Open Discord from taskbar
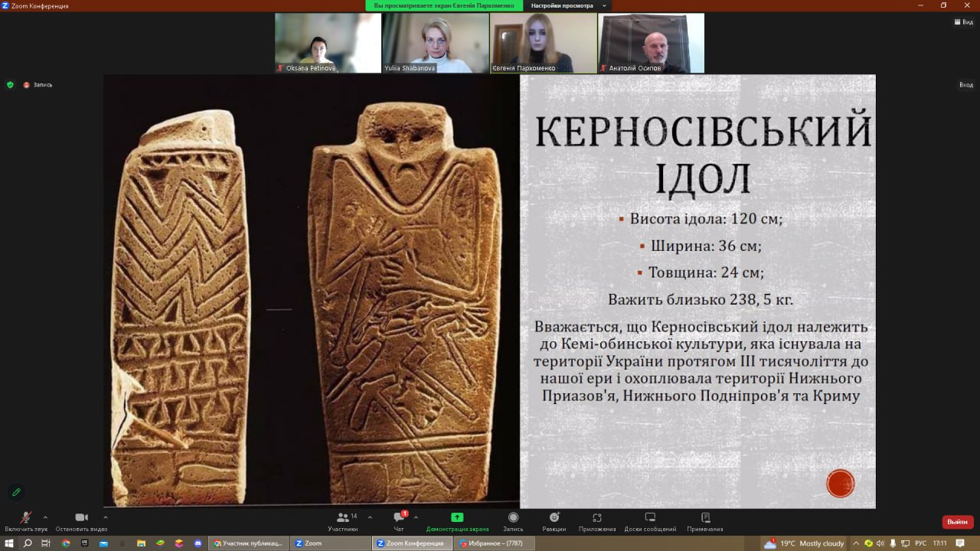Viewport: 980px width, 551px height. tap(198, 543)
